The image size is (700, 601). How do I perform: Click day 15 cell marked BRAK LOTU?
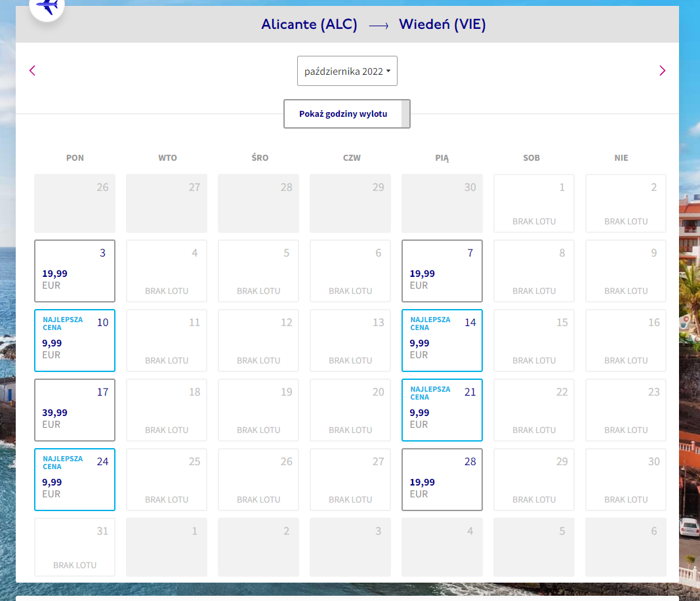click(x=534, y=341)
